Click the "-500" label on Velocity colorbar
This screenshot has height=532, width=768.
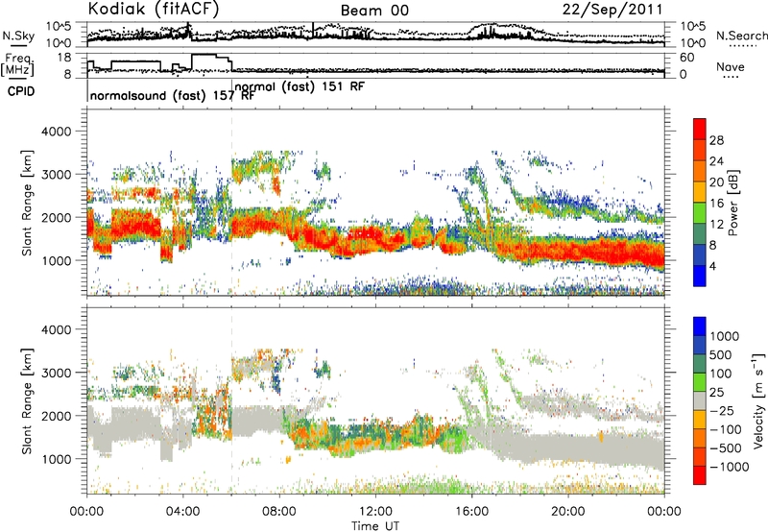(725, 448)
